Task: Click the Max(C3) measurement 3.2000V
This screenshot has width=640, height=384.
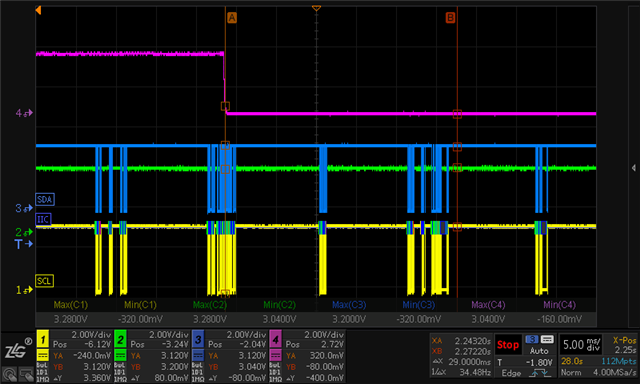Action: [349, 319]
